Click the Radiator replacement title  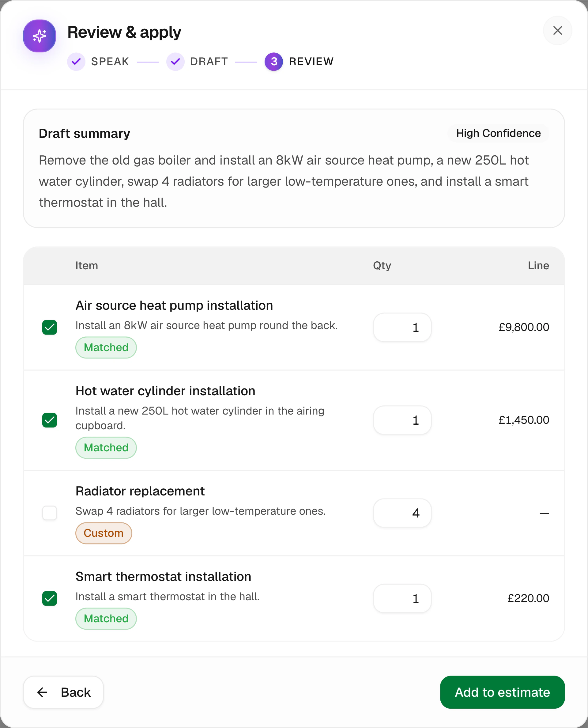(x=140, y=491)
